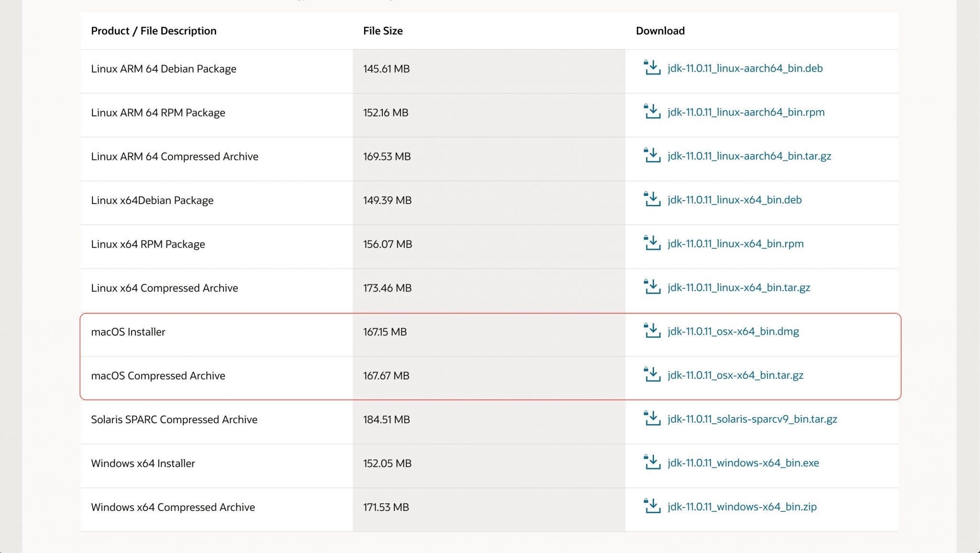Click download icon for linux-aarch64_bin.deb
This screenshot has height=553, width=980.
tap(652, 68)
